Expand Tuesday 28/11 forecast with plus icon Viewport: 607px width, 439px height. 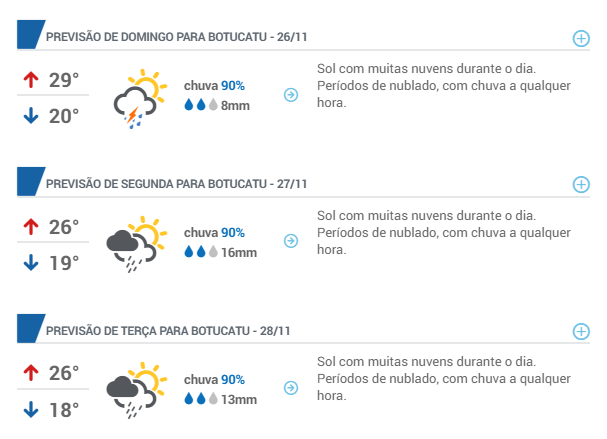click(x=581, y=331)
